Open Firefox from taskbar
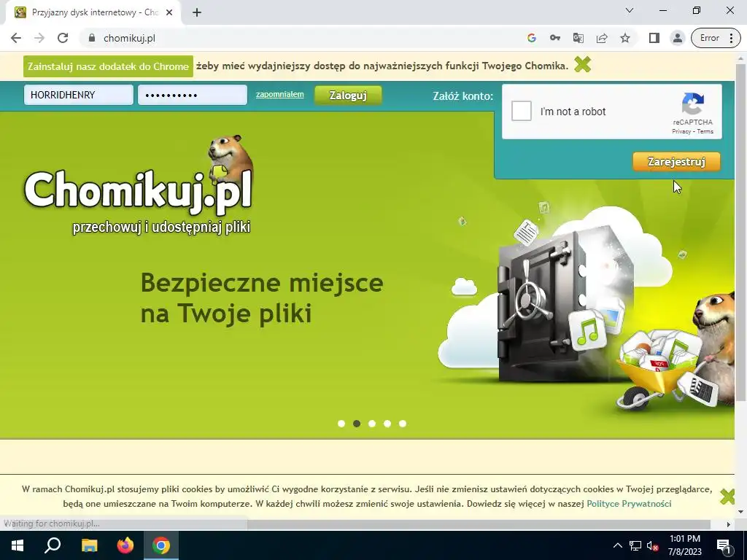This screenshot has width=747, height=560. (125, 545)
